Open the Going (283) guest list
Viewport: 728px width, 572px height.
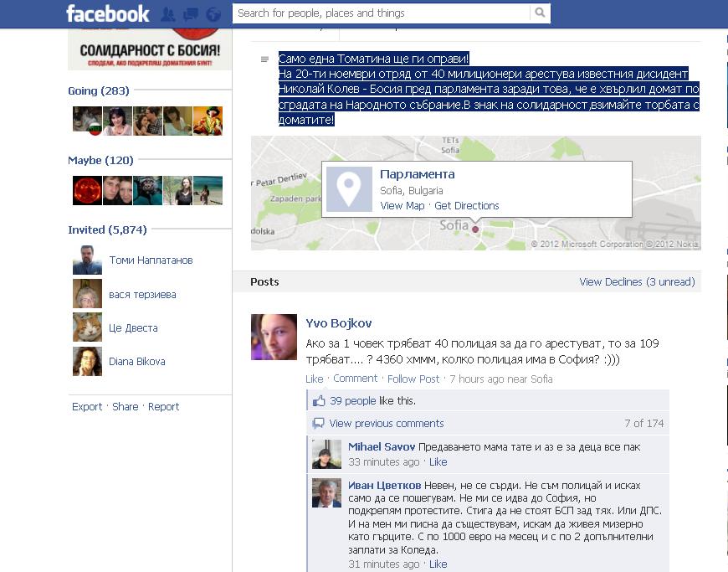click(x=99, y=90)
